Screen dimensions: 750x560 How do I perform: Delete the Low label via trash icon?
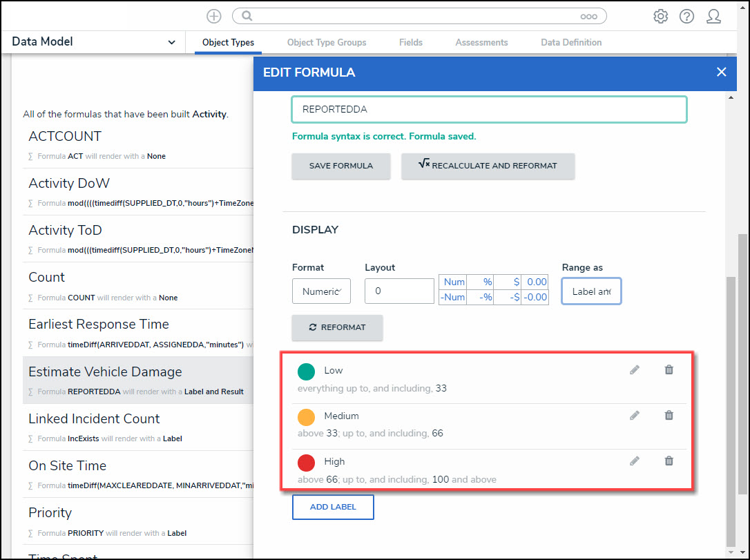669,370
